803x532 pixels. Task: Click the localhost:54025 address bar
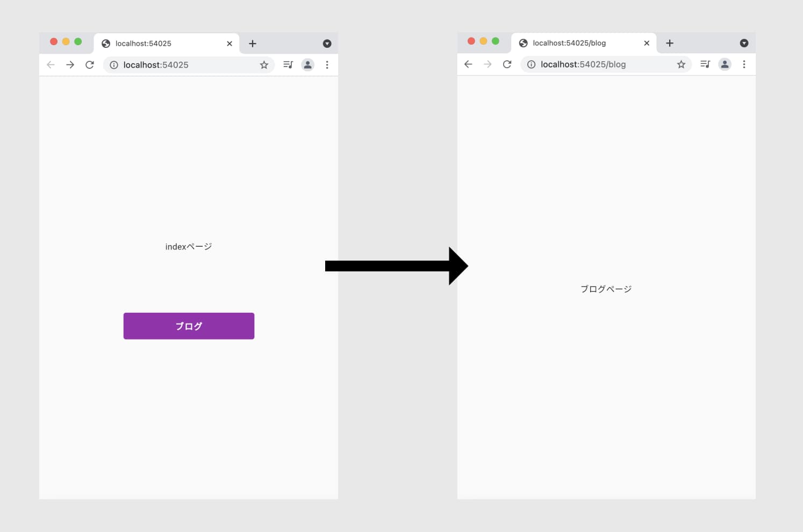(189, 64)
